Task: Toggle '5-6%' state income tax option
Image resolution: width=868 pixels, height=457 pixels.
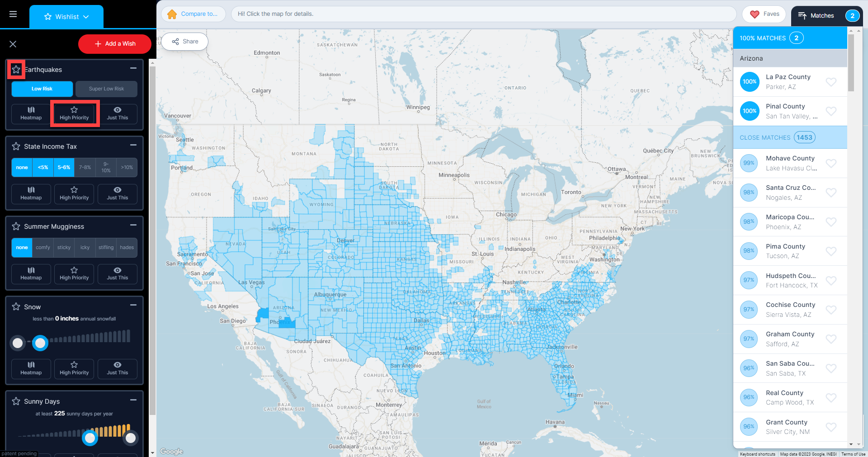Action: click(64, 167)
